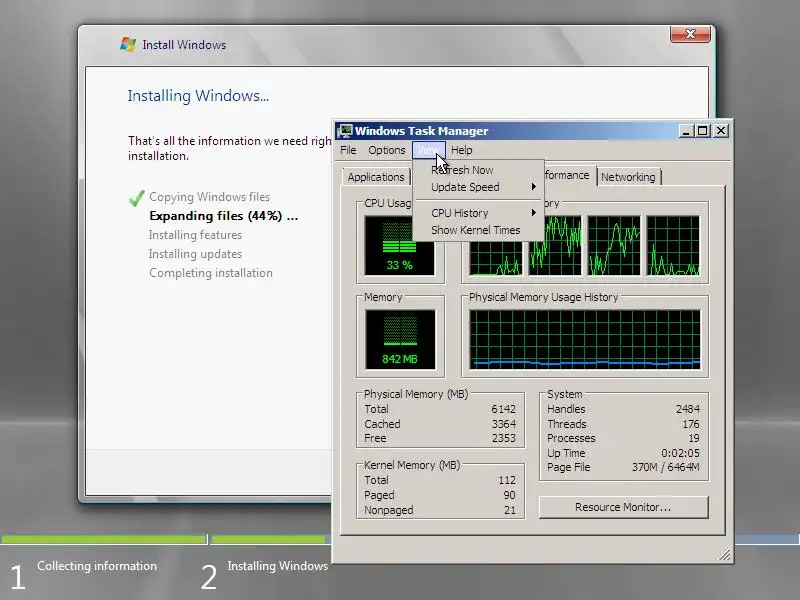Click the Memory 842 MB gauge
This screenshot has height=600, width=800.
point(401,339)
